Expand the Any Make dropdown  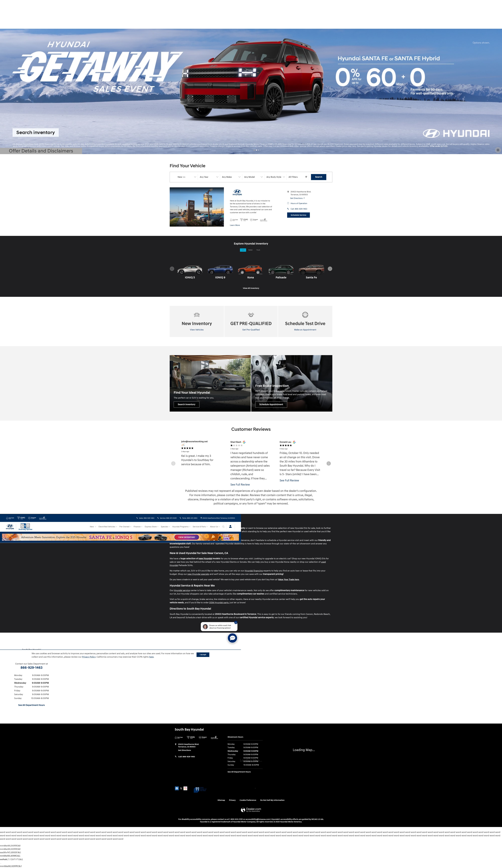[231, 177]
